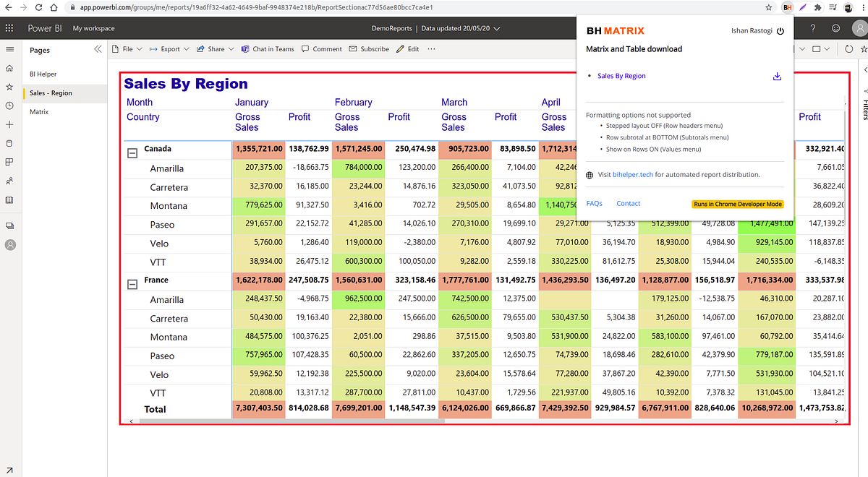Collapse the Canada row group in the matrix

(x=132, y=150)
